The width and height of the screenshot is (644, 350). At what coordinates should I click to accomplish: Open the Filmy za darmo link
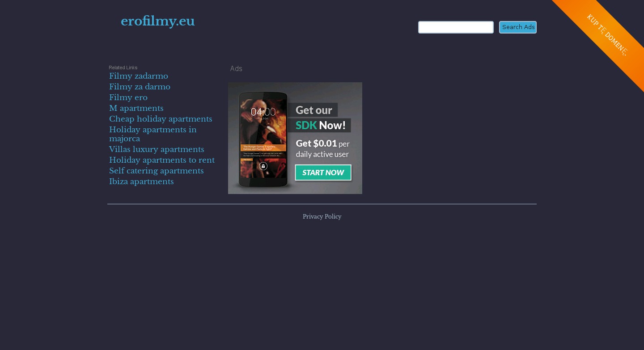pyautogui.click(x=140, y=87)
